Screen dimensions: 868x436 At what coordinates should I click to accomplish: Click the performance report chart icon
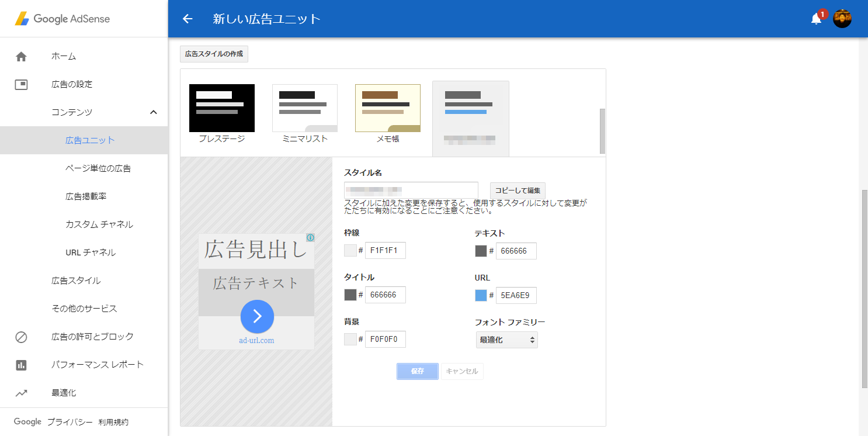click(21, 365)
